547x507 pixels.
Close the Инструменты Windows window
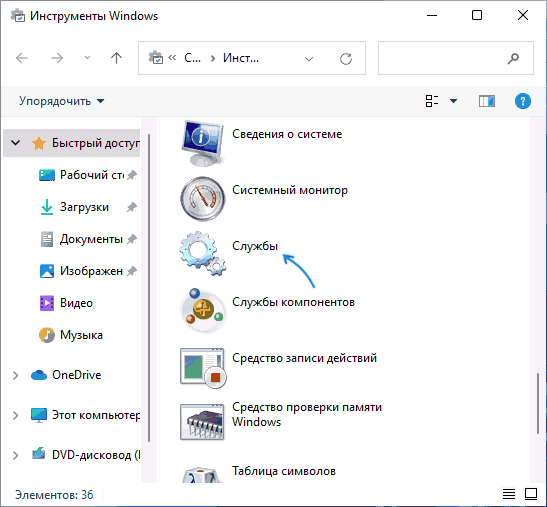(523, 15)
